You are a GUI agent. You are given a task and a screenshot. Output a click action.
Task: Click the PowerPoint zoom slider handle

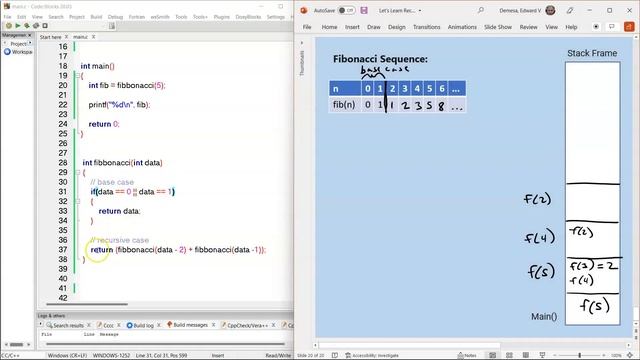(x=579, y=356)
